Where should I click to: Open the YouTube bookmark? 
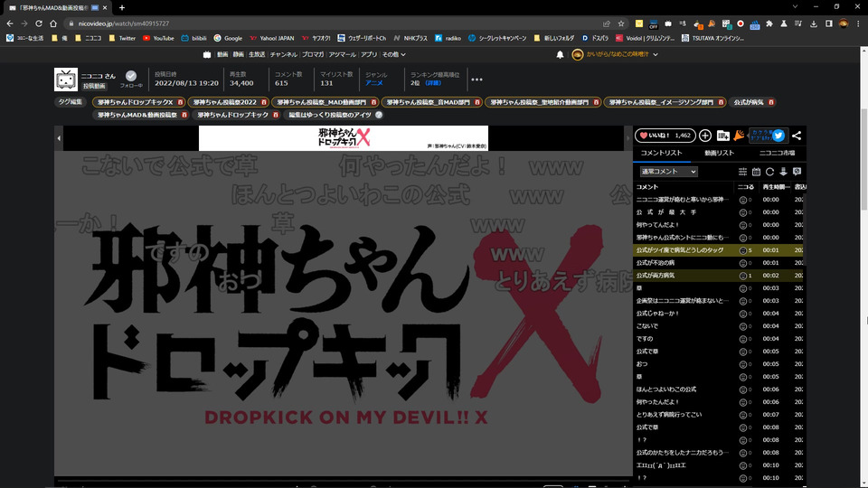158,38
